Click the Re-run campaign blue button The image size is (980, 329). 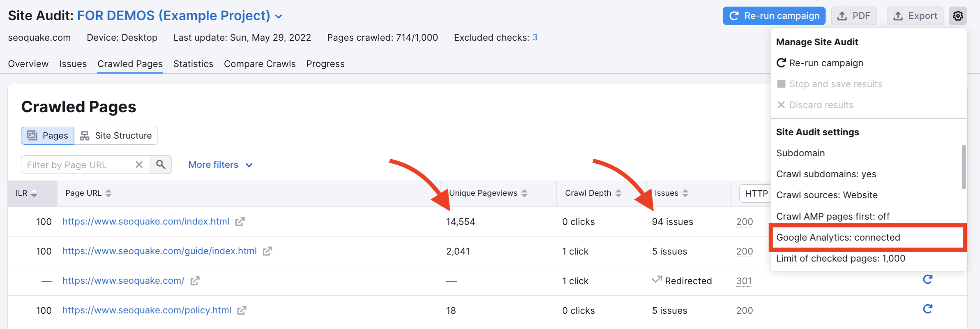pyautogui.click(x=774, y=16)
